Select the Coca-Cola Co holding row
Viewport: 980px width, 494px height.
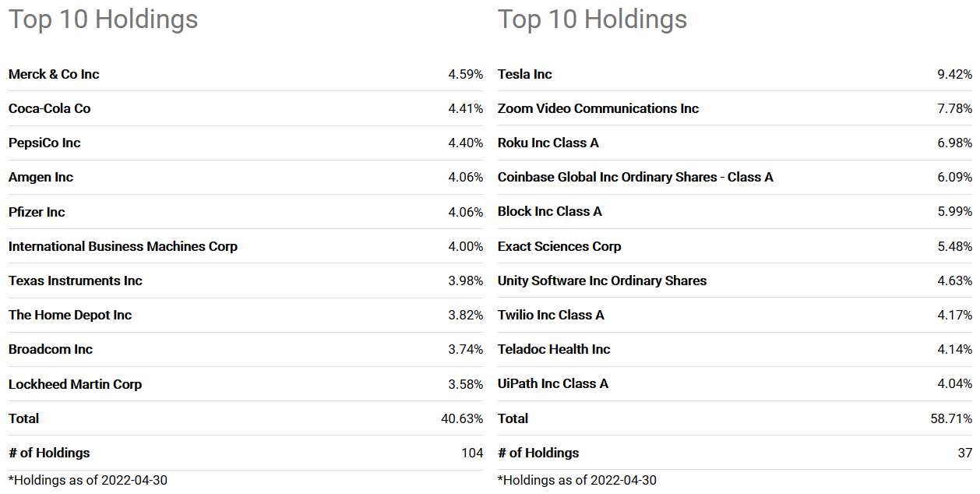[x=245, y=108]
